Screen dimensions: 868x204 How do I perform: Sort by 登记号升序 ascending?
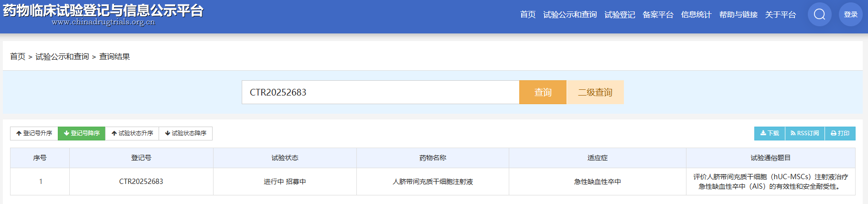(34, 133)
